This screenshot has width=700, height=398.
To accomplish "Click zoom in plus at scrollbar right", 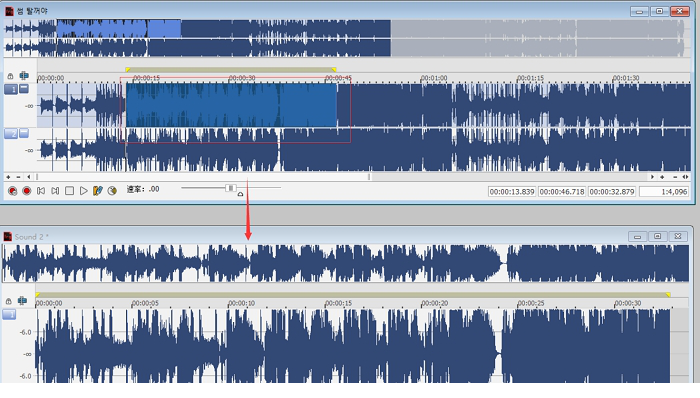I will 662,177.
